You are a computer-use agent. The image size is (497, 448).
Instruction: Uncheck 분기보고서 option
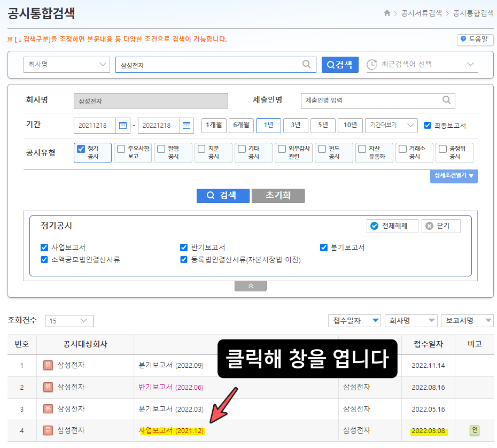324,248
